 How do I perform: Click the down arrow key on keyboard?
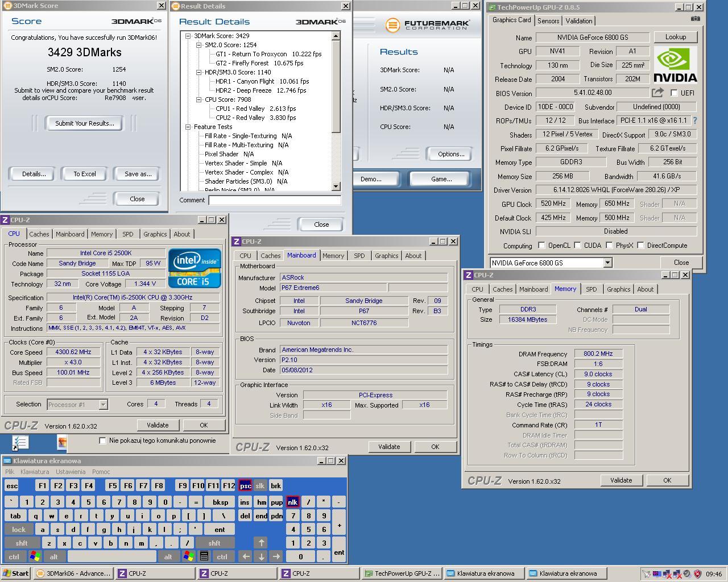click(260, 556)
